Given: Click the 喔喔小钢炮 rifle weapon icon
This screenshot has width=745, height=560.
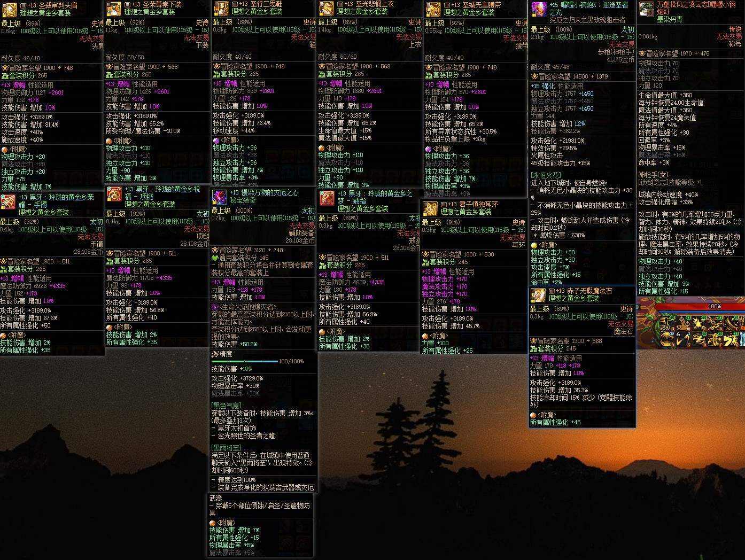Looking at the screenshot, I should coord(539,9).
